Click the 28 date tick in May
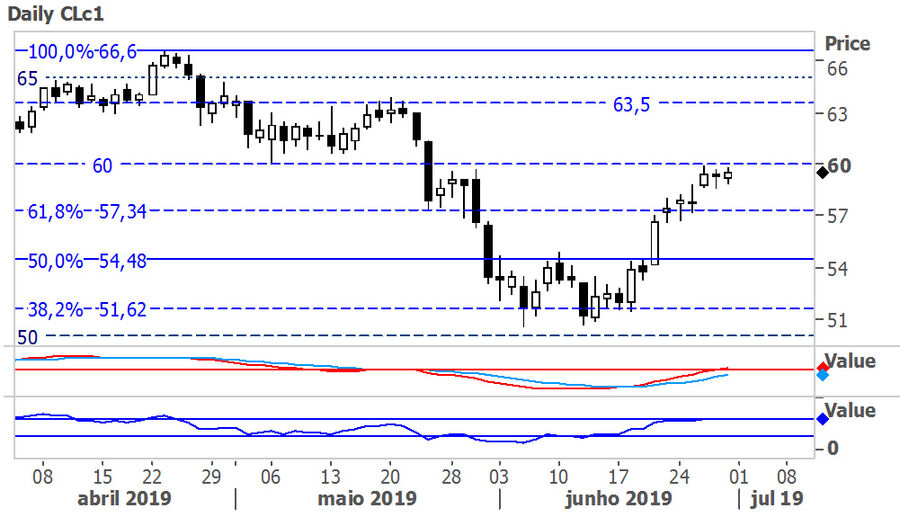Image resolution: width=900 pixels, height=517 pixels. (x=451, y=477)
